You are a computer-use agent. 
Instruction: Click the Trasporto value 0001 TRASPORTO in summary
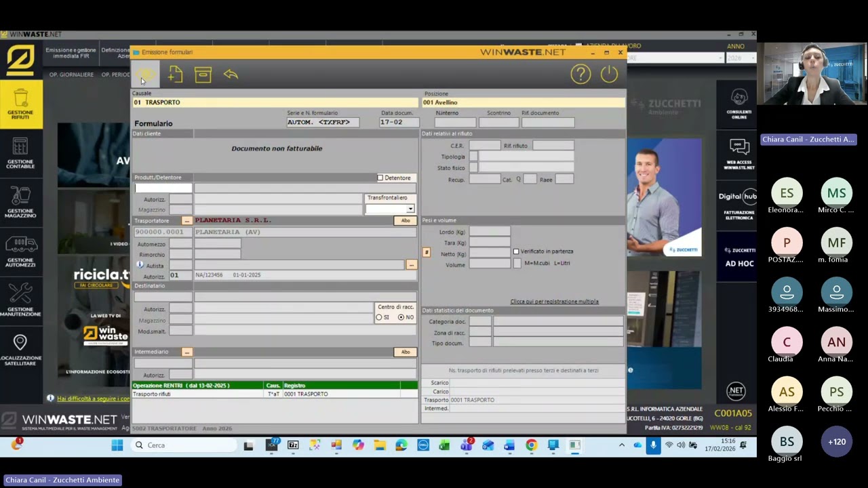[473, 400]
